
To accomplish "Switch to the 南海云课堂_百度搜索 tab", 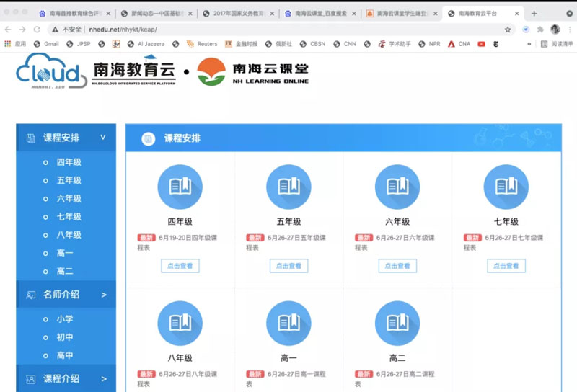I will 317,13.
